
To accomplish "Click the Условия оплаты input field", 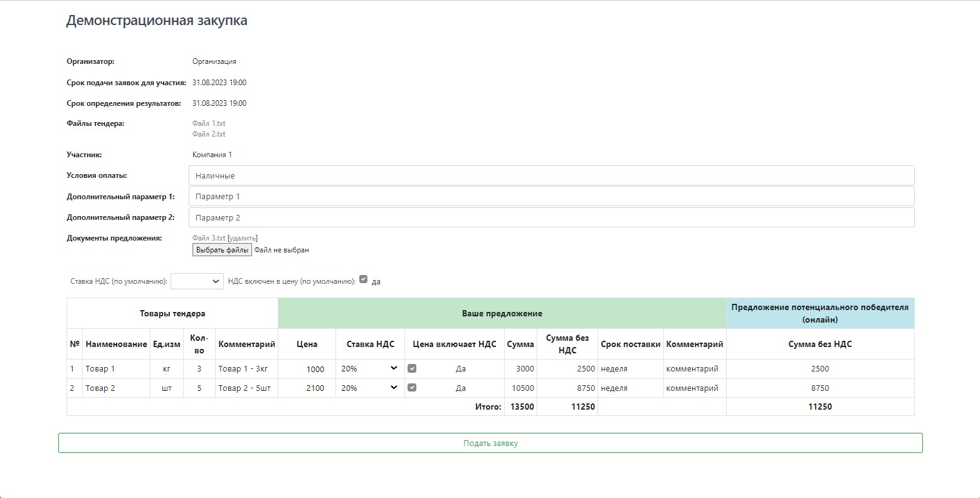I will click(x=551, y=176).
